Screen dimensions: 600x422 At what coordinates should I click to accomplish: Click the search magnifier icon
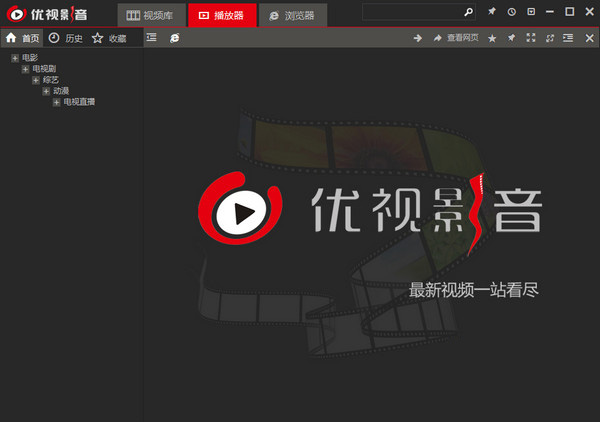click(x=468, y=12)
